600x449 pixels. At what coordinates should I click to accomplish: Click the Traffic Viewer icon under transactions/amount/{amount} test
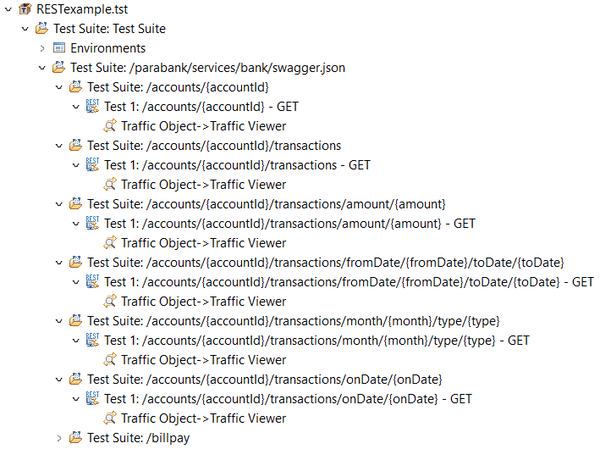(x=110, y=243)
